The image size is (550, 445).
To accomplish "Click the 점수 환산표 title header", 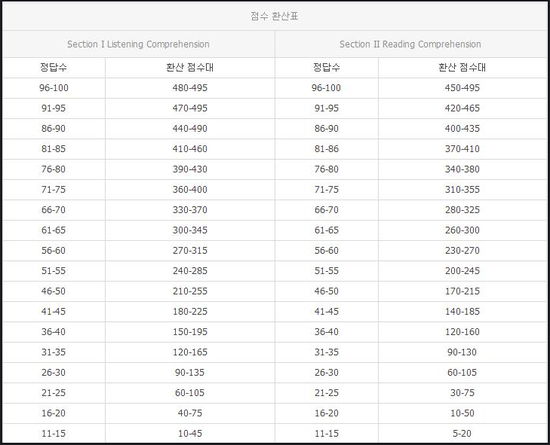I will [274, 16].
